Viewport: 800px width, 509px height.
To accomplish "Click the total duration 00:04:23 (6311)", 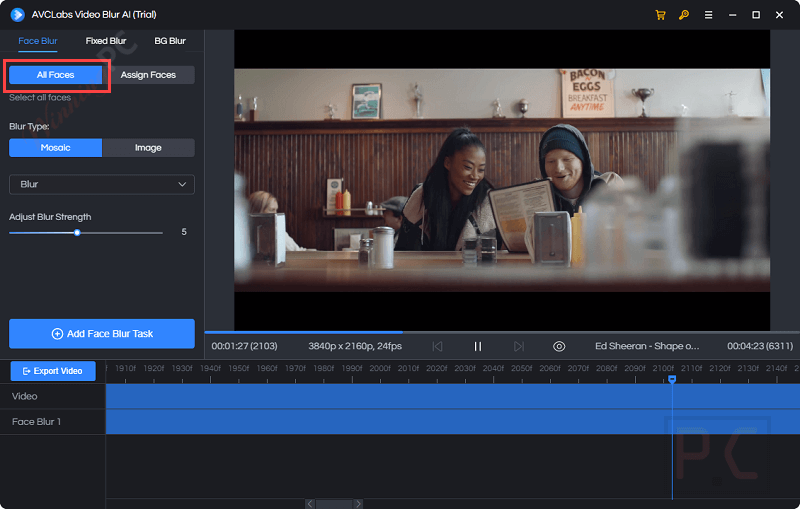I will click(x=760, y=346).
